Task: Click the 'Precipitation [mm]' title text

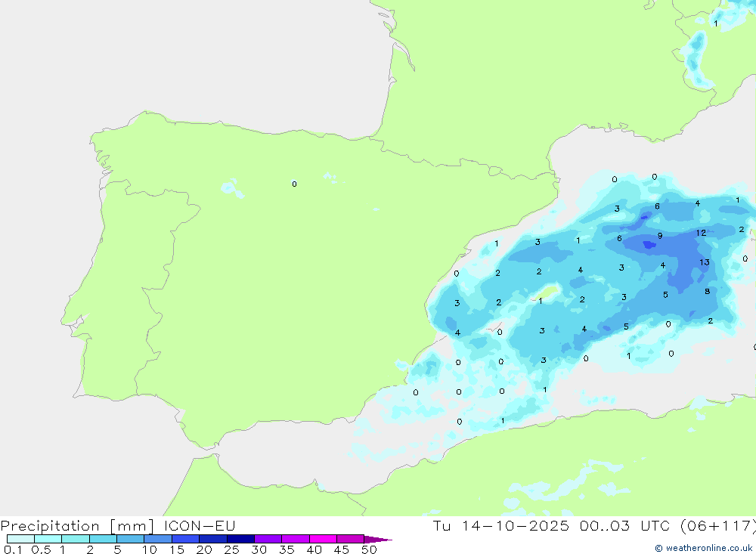Action: point(77,525)
